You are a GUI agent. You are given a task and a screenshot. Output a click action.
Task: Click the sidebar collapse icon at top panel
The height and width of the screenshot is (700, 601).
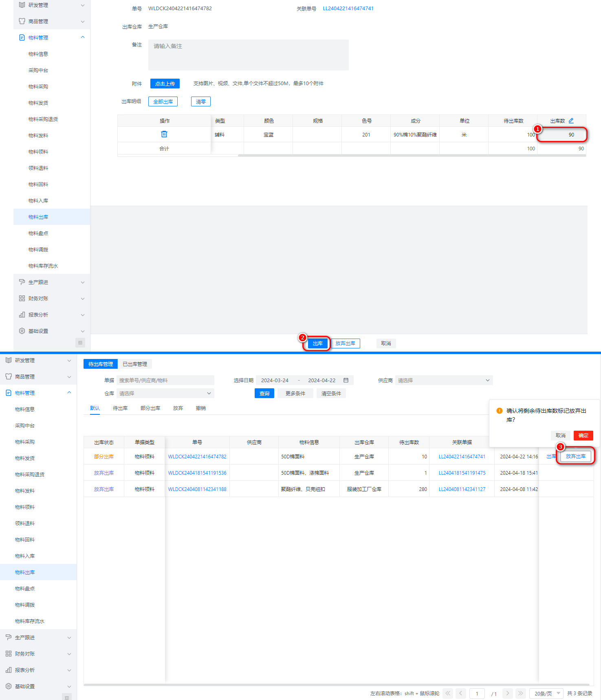[x=80, y=343]
